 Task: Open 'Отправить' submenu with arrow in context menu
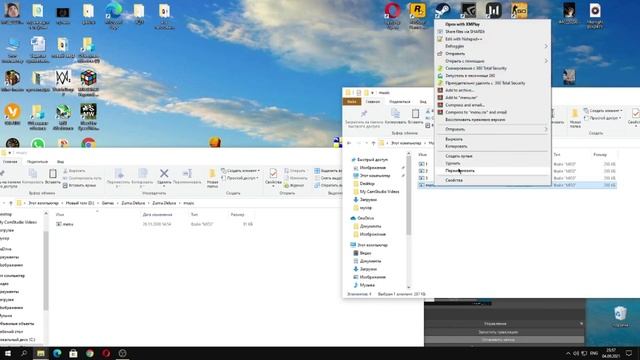(493, 129)
